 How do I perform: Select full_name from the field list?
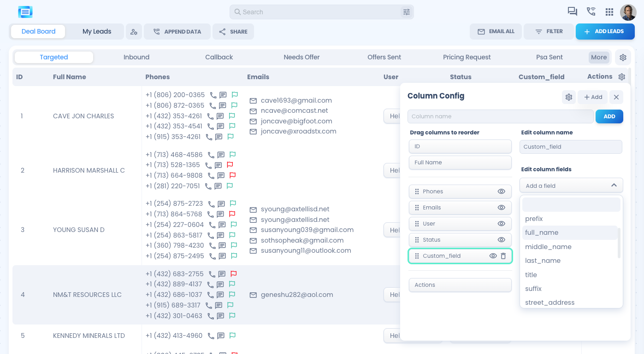(542, 233)
